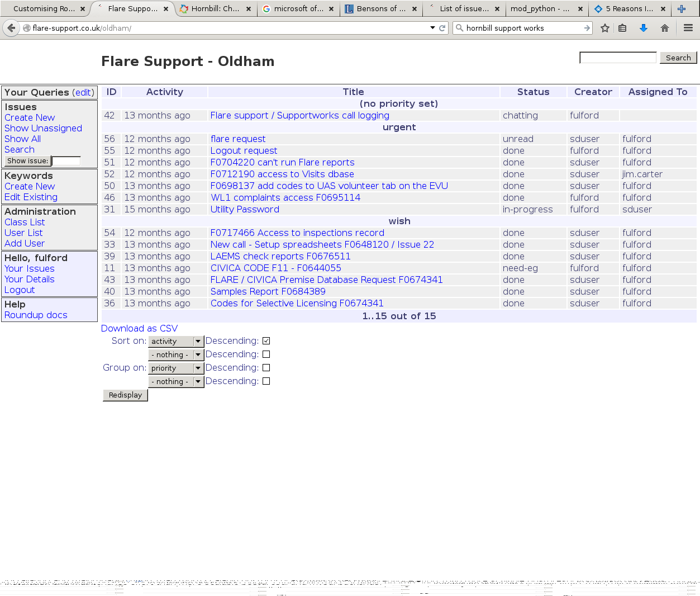Edit Your Queries via the edit link
700x596 pixels.
pos(83,92)
